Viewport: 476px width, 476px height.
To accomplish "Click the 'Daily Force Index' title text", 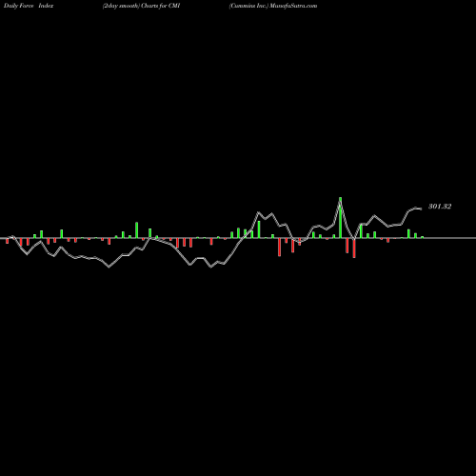I will [x=29, y=6].
